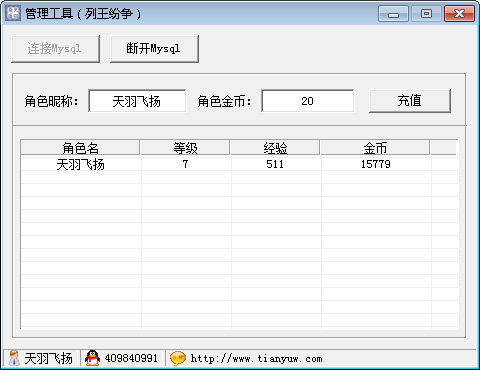Focus the 角色金币 input field
The height and width of the screenshot is (370, 480).
coord(307,101)
